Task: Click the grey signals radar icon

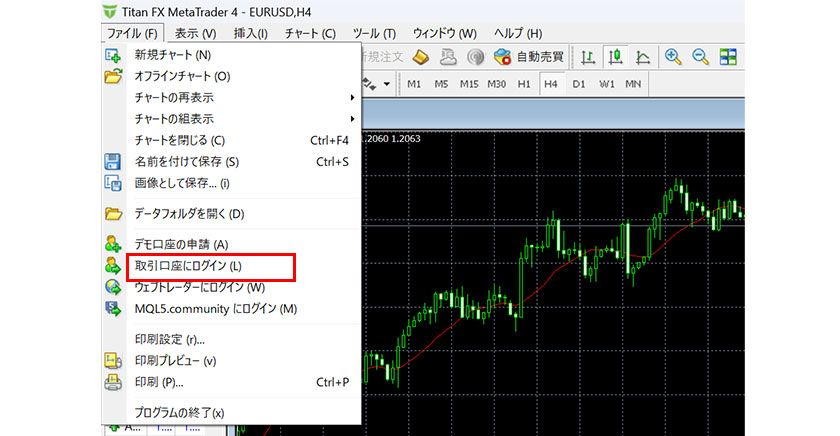Action: (475, 57)
